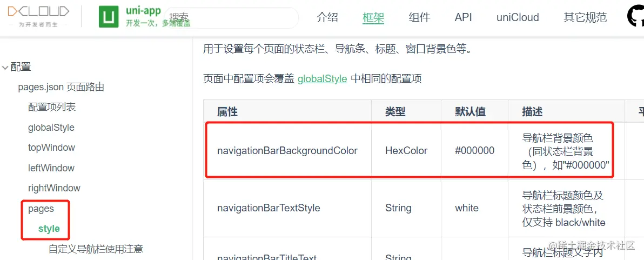Go to the API tab
Screen dimensions: 644x260
pos(464,17)
